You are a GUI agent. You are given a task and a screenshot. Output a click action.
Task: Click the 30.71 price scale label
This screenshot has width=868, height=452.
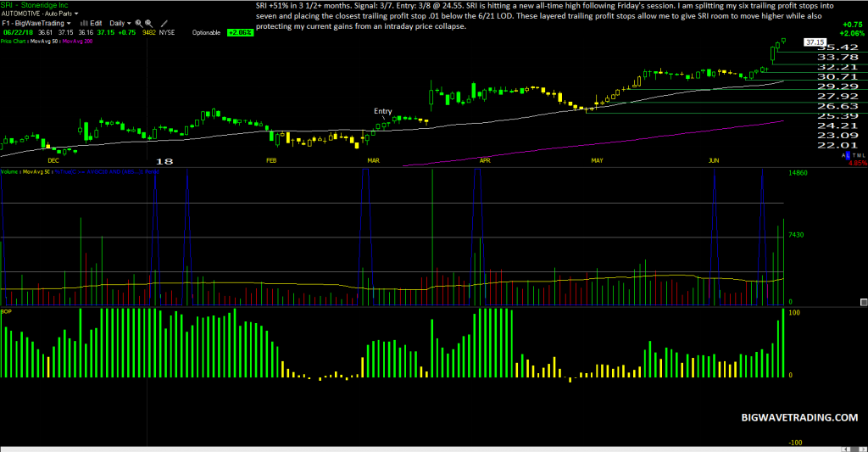coord(837,76)
